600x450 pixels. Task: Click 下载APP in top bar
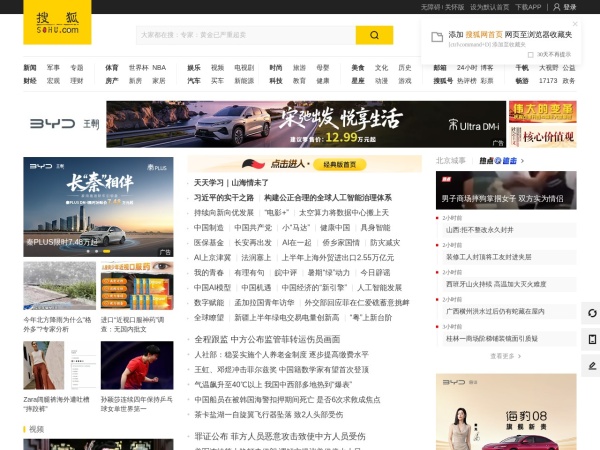coord(528,7)
